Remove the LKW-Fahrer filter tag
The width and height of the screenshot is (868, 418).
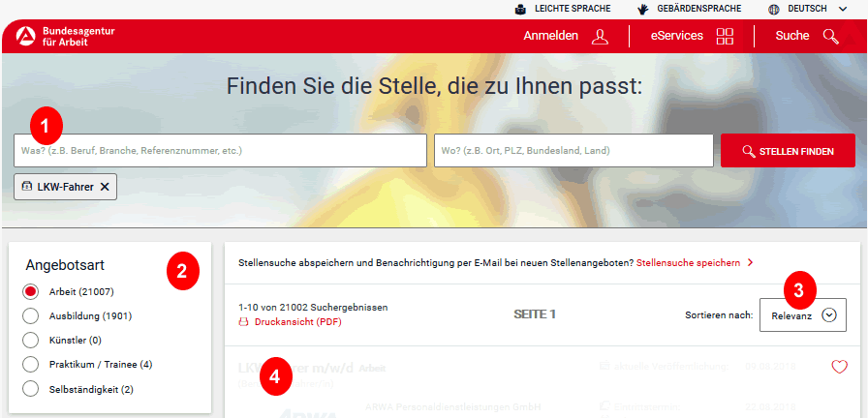pyautogui.click(x=105, y=187)
